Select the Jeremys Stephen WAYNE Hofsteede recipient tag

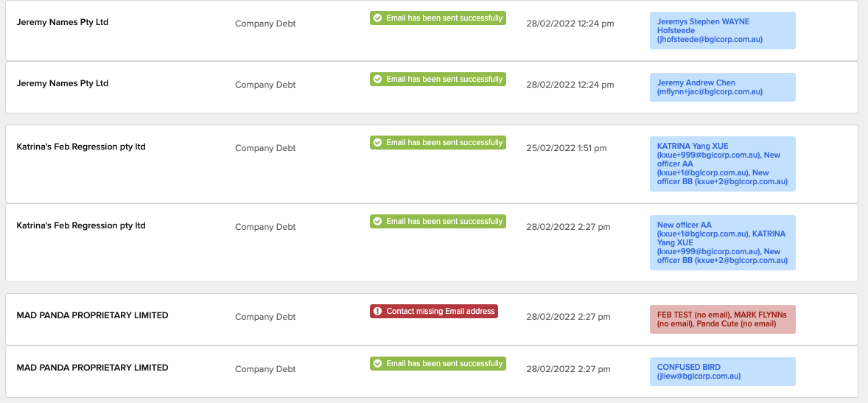(721, 31)
